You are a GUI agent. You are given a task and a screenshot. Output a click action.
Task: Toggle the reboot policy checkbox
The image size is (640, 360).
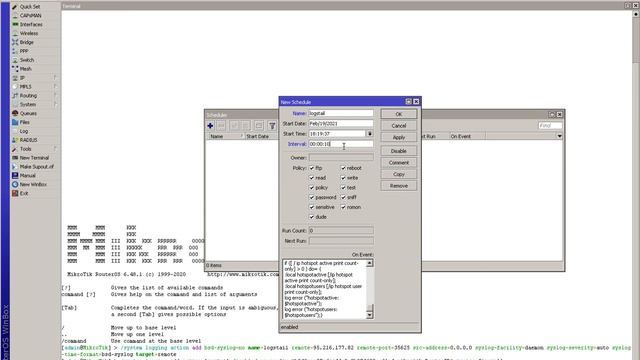(343, 168)
